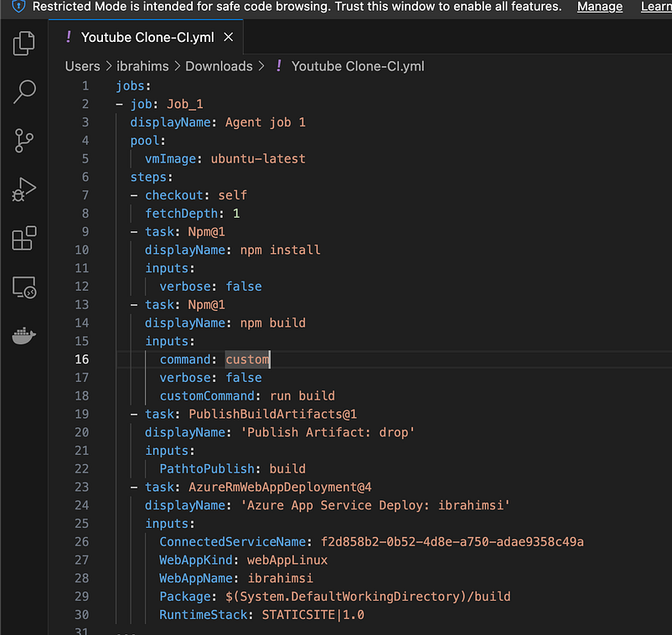Click the 'jobs' key on line 1
Image resolution: width=672 pixels, height=635 pixels.
(130, 86)
